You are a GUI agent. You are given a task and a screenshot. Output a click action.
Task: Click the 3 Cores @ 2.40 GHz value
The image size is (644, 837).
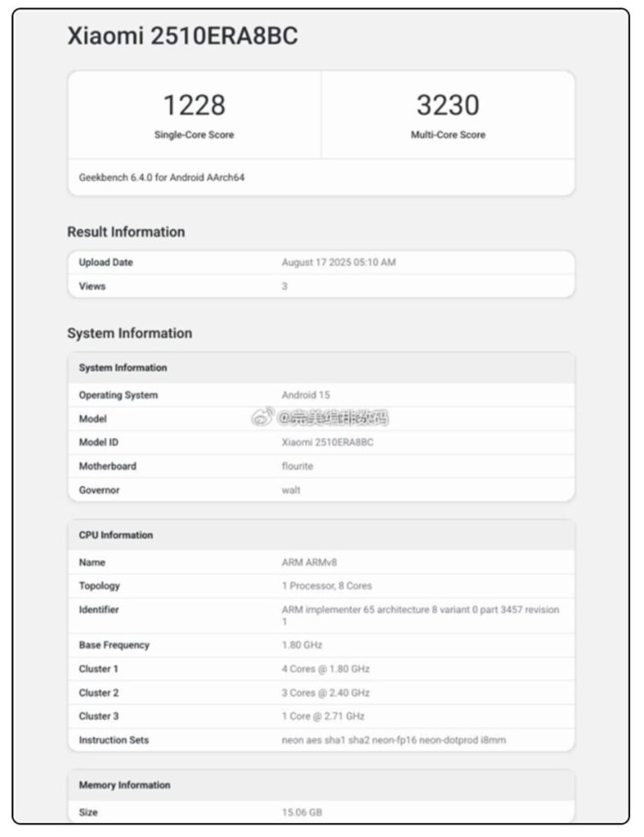pos(325,693)
